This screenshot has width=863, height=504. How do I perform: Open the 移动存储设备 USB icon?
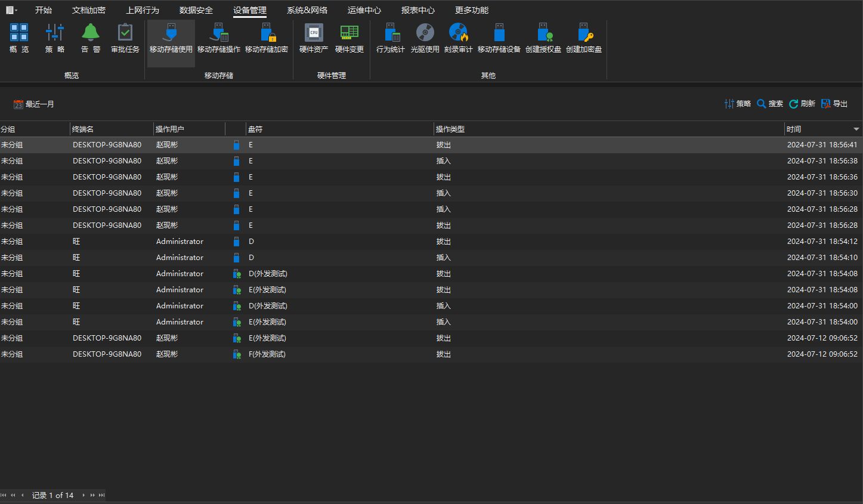click(499, 32)
